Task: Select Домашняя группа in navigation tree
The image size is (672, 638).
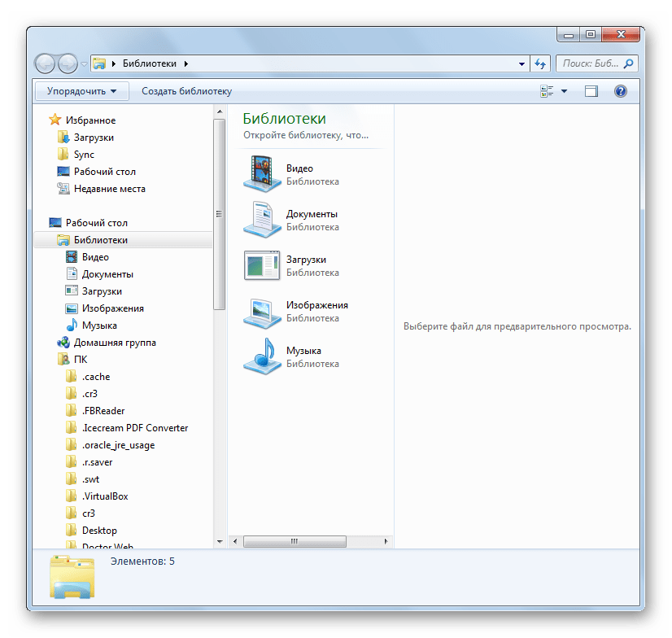Action: (114, 343)
